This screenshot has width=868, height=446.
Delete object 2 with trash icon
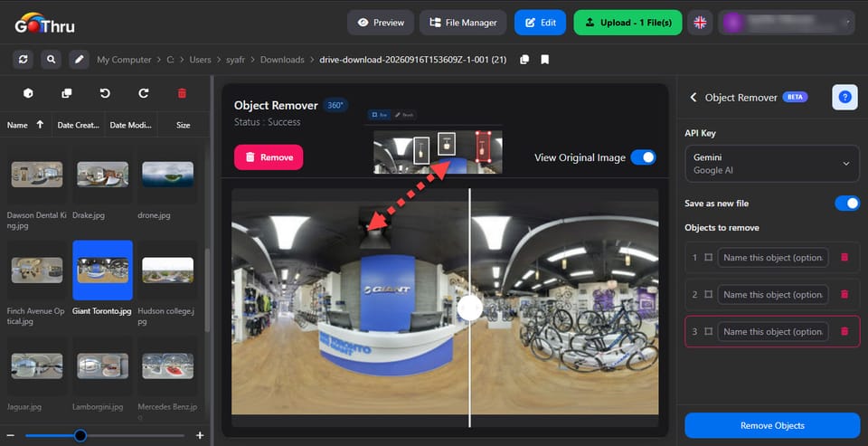(x=844, y=294)
